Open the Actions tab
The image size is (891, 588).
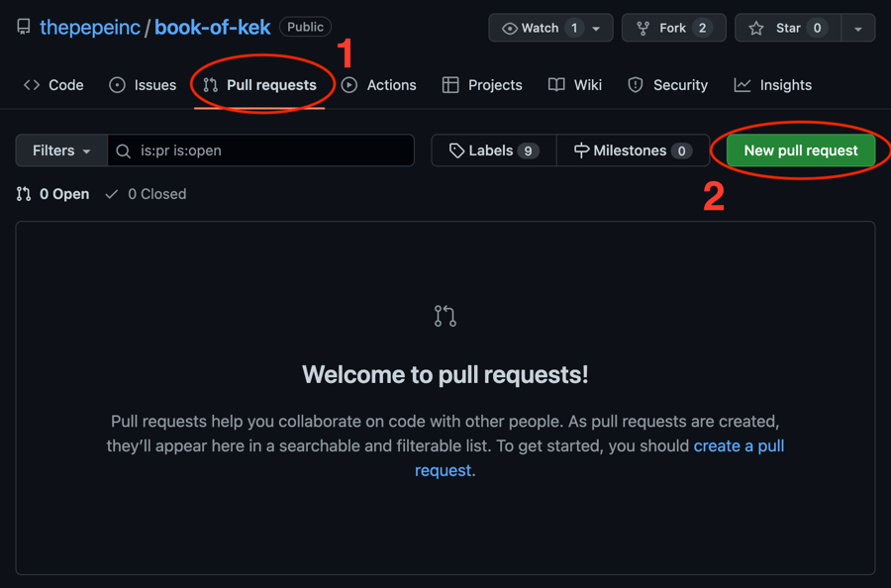(x=379, y=85)
